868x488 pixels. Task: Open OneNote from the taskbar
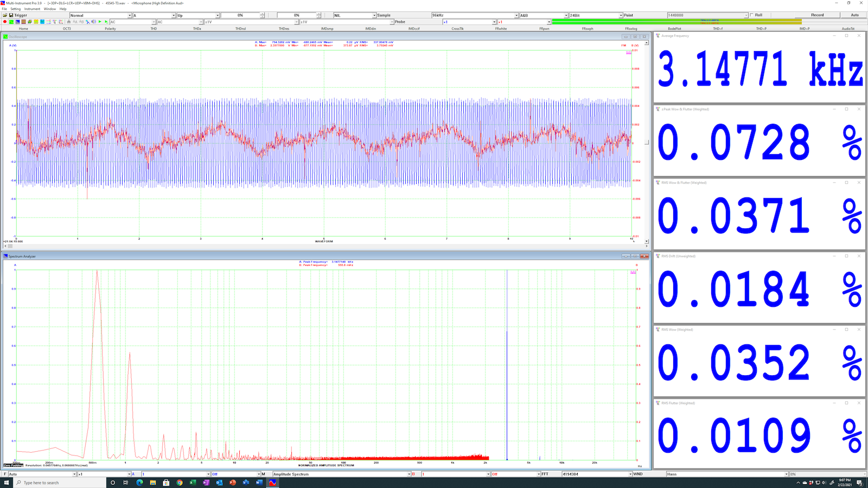coord(206,483)
